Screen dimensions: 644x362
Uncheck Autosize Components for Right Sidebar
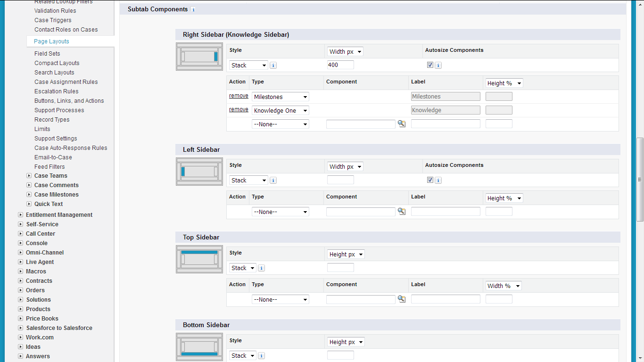tap(430, 65)
